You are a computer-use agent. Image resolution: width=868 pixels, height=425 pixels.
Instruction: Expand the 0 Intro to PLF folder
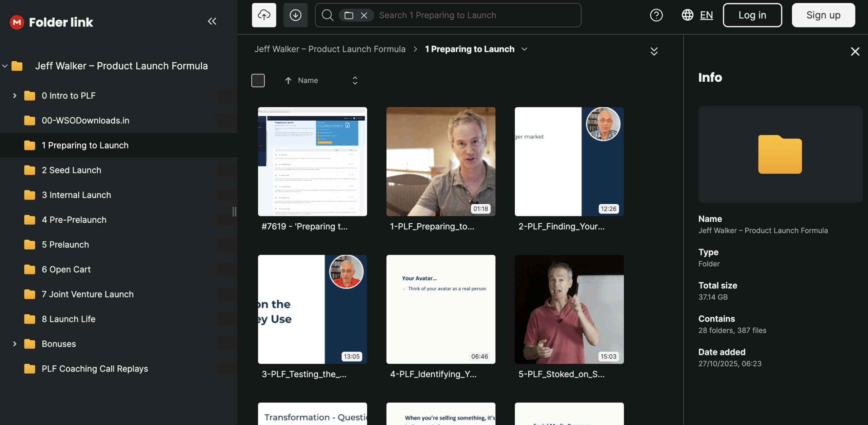15,96
